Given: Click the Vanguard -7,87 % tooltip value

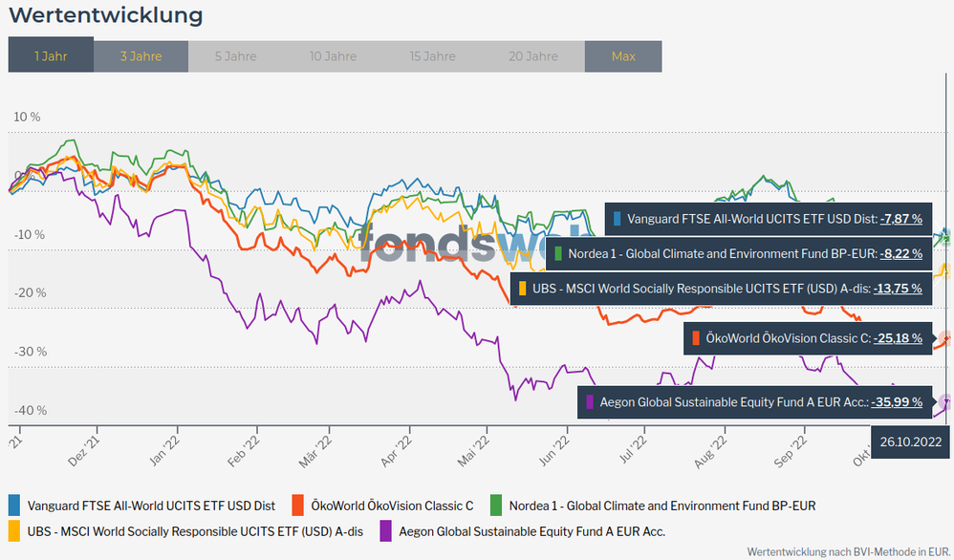Looking at the screenshot, I should tap(900, 219).
